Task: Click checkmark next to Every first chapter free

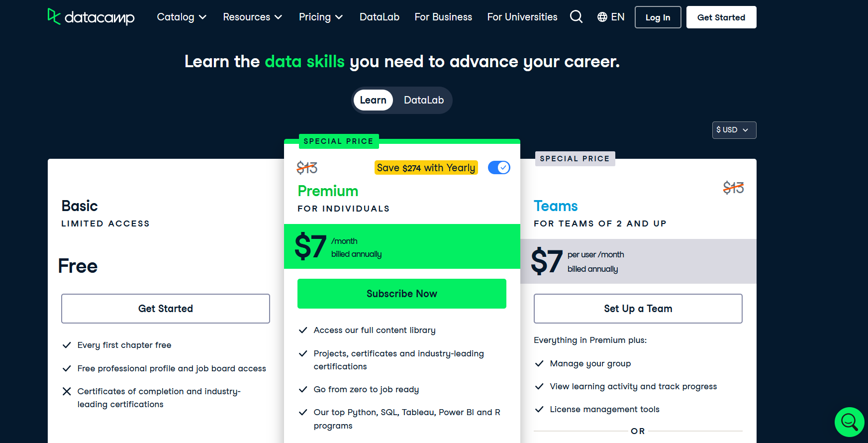Action: click(67, 345)
